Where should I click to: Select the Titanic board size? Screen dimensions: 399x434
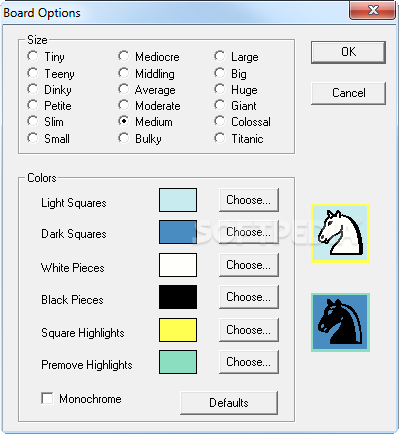[x=219, y=138]
